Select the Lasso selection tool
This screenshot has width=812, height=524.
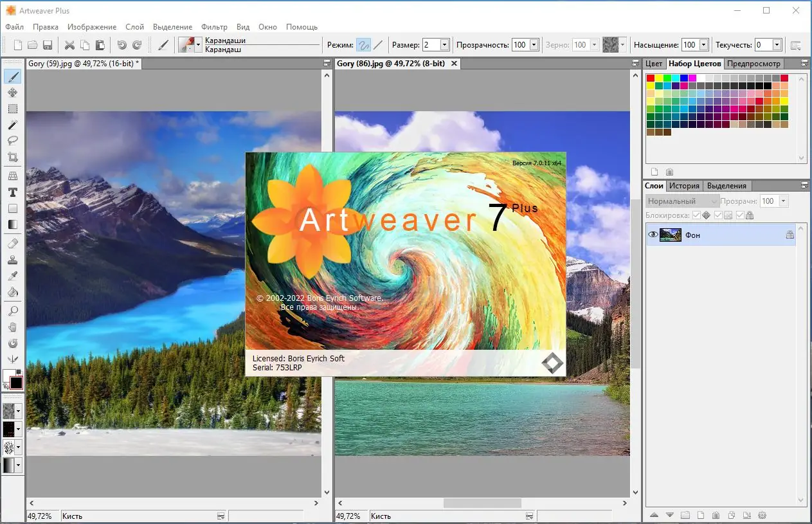pyautogui.click(x=13, y=141)
